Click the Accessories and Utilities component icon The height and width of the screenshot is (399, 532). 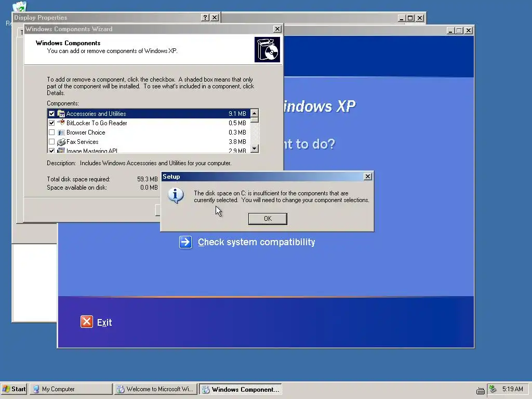[61, 114]
